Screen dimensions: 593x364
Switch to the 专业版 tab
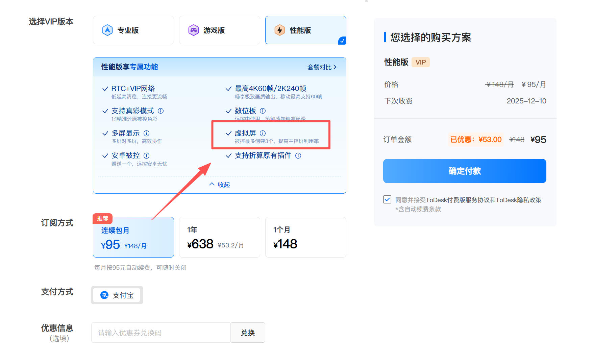[x=133, y=30]
